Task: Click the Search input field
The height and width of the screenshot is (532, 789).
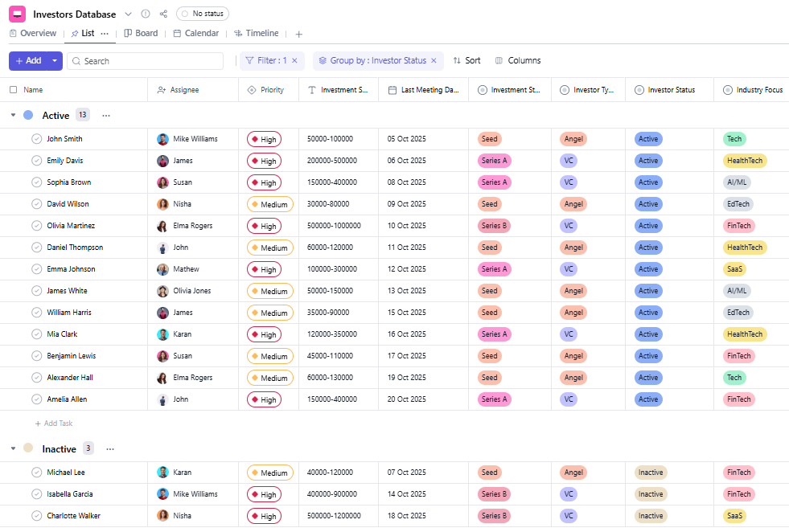Action: pos(149,61)
